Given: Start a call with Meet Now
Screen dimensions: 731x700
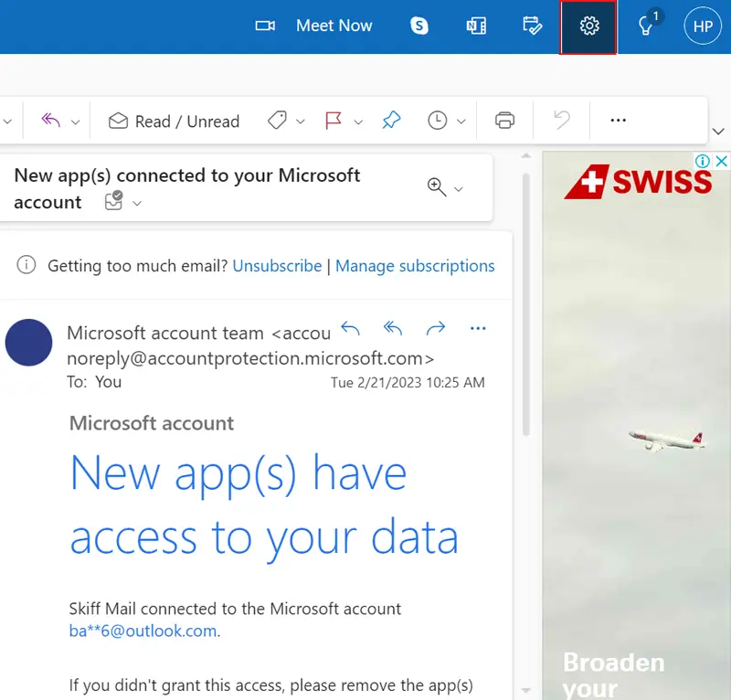Looking at the screenshot, I should coord(314,27).
